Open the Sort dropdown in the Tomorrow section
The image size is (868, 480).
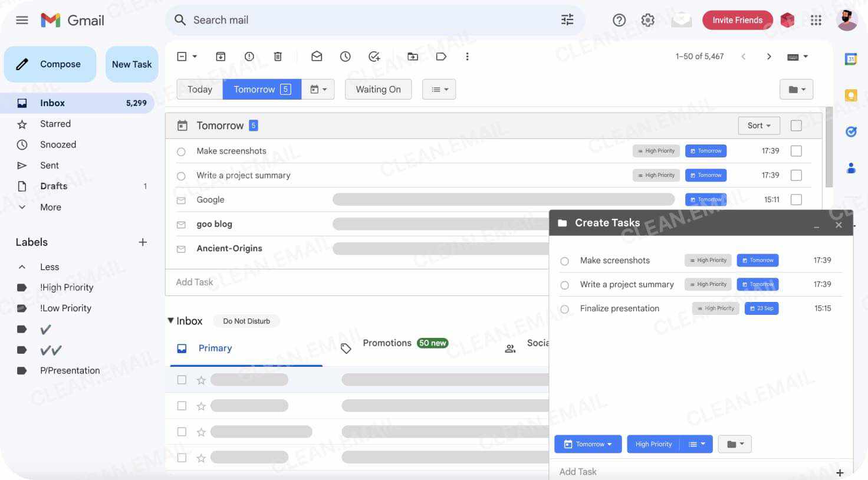758,125
